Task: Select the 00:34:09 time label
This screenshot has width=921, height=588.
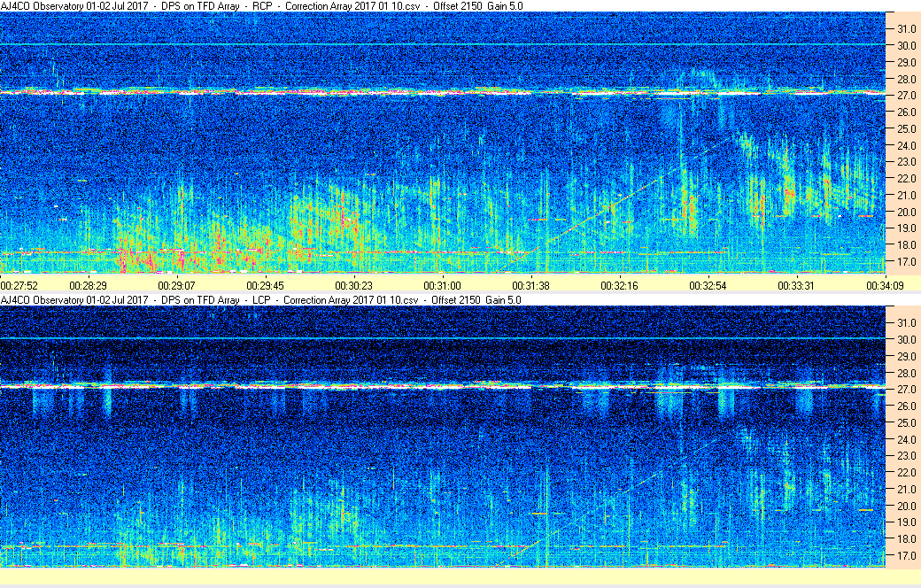Action: pyautogui.click(x=886, y=286)
